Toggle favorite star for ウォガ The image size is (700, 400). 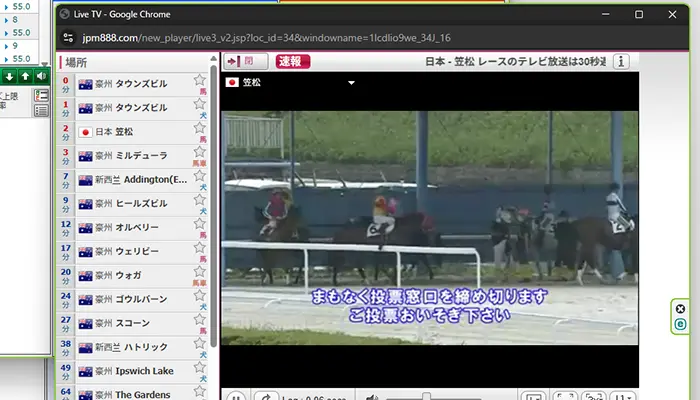point(200,271)
